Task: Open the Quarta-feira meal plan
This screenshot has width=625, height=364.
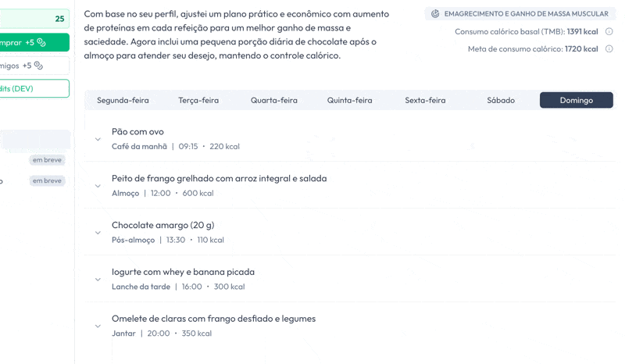Action: (273, 100)
